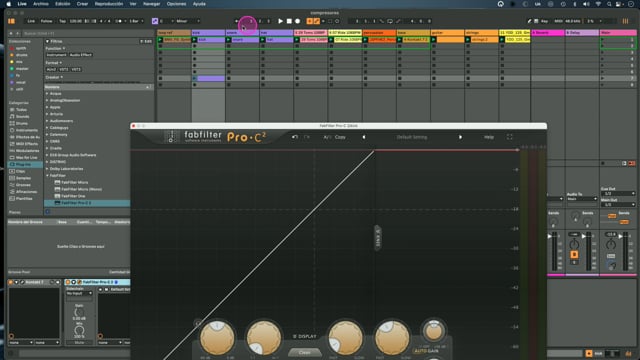Select the Todos category in the browser
Image resolution: width=640 pixels, height=360 pixels.
(x=21, y=109)
